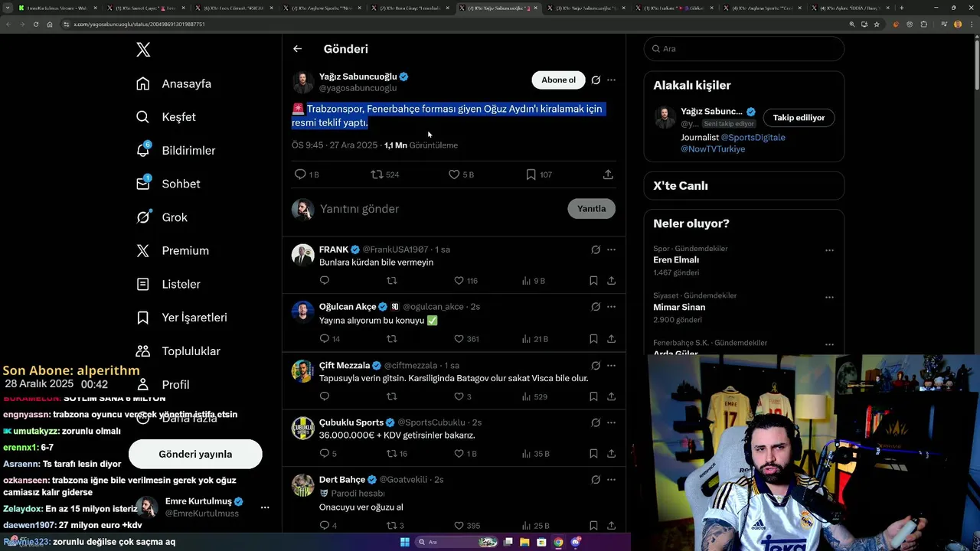Open more options on Yağız Sabuncuoğlu's post

point(611,80)
